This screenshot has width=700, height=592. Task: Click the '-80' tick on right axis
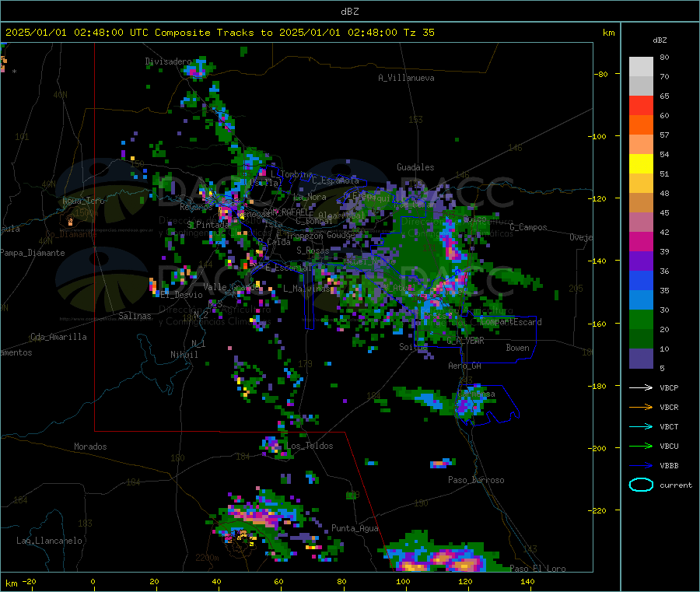tap(600, 74)
